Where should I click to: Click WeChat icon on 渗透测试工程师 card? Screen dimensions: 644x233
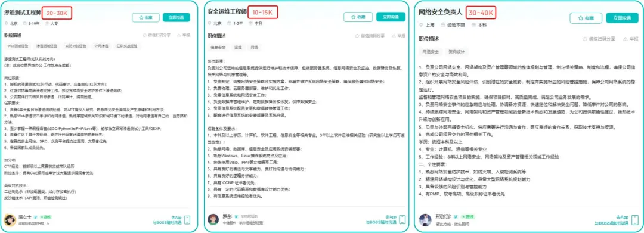(145, 36)
